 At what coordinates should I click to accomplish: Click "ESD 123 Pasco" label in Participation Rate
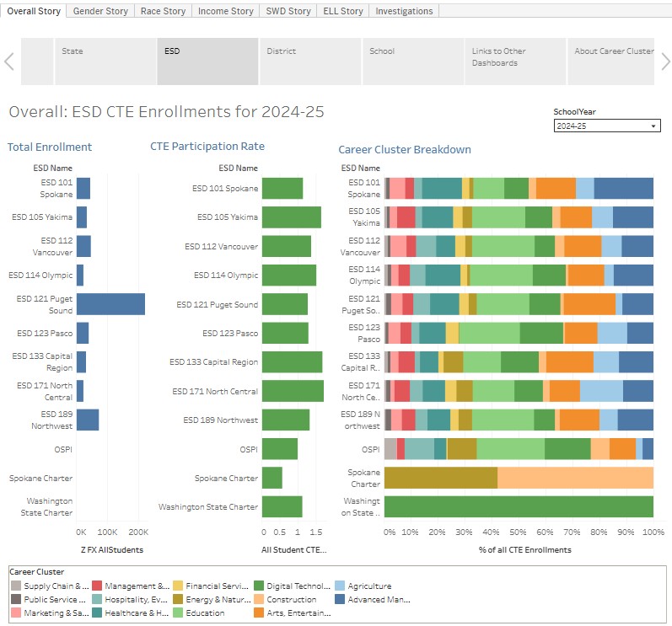click(x=230, y=333)
